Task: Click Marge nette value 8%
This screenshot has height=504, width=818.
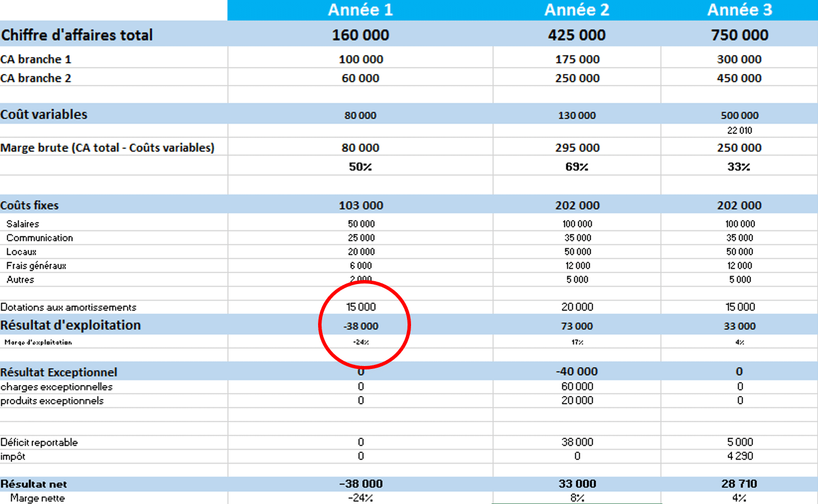Action: (x=577, y=498)
